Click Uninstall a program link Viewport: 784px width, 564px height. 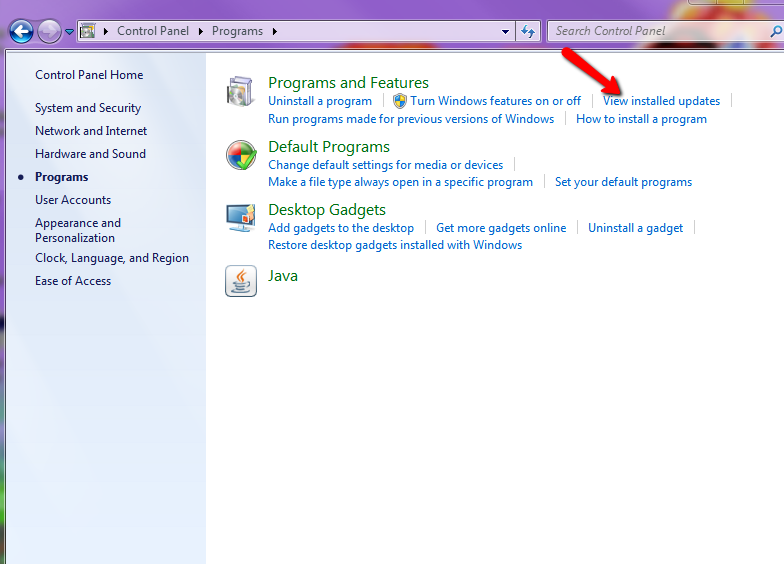(x=320, y=101)
